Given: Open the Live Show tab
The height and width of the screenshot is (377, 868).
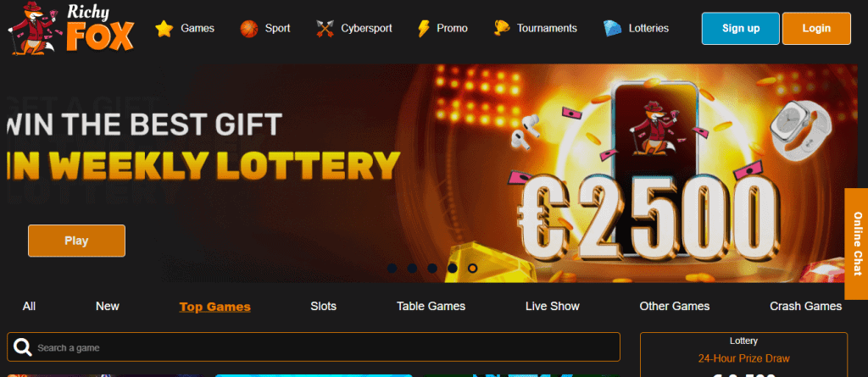Looking at the screenshot, I should pyautogui.click(x=553, y=306).
